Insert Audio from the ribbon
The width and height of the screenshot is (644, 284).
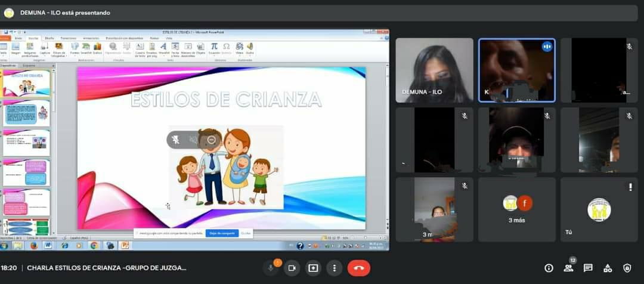[x=250, y=49]
